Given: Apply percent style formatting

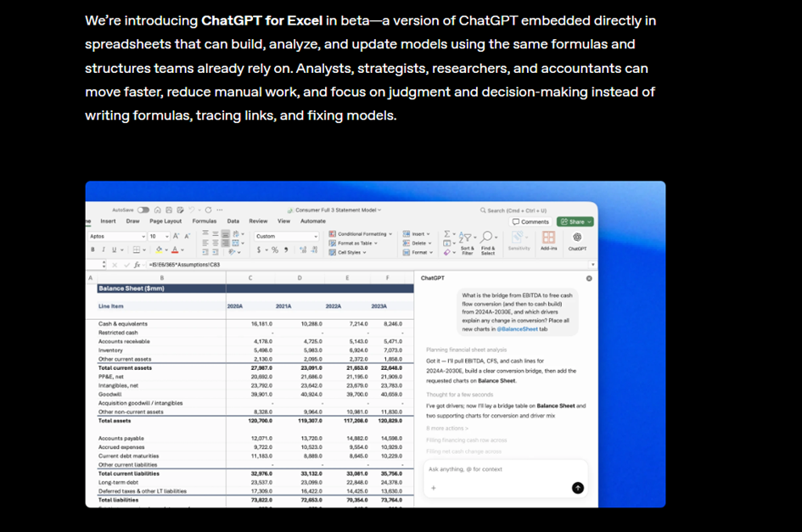Looking at the screenshot, I should tap(274, 250).
